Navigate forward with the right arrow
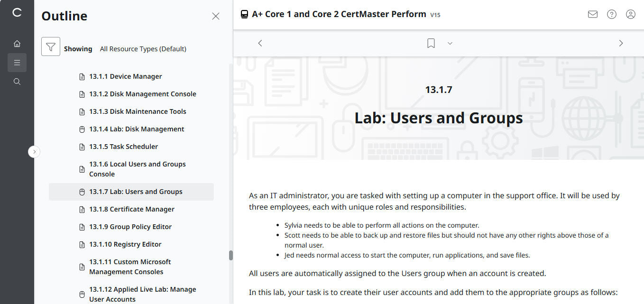644x304 pixels. (x=621, y=43)
